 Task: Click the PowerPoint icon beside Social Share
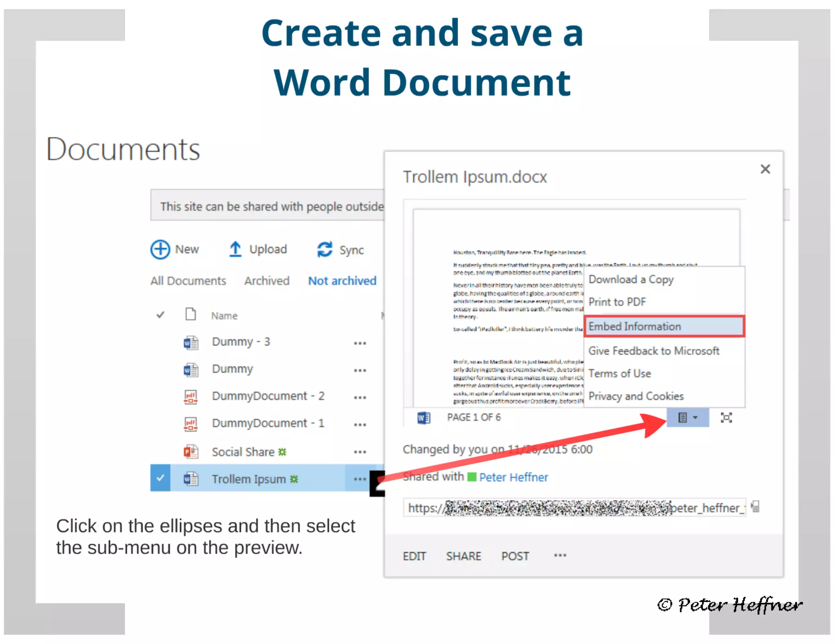pyautogui.click(x=191, y=451)
